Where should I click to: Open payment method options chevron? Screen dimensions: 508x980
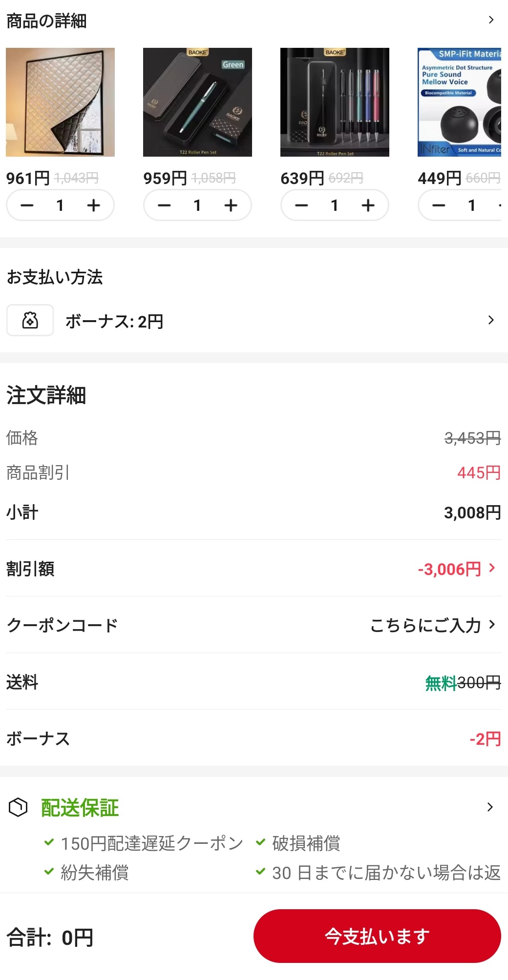coord(491,320)
